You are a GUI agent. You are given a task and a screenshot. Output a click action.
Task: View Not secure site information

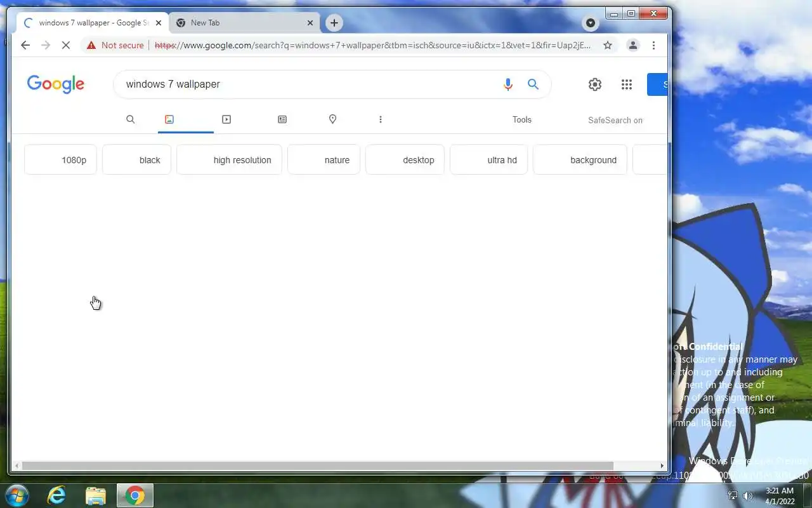115,45
